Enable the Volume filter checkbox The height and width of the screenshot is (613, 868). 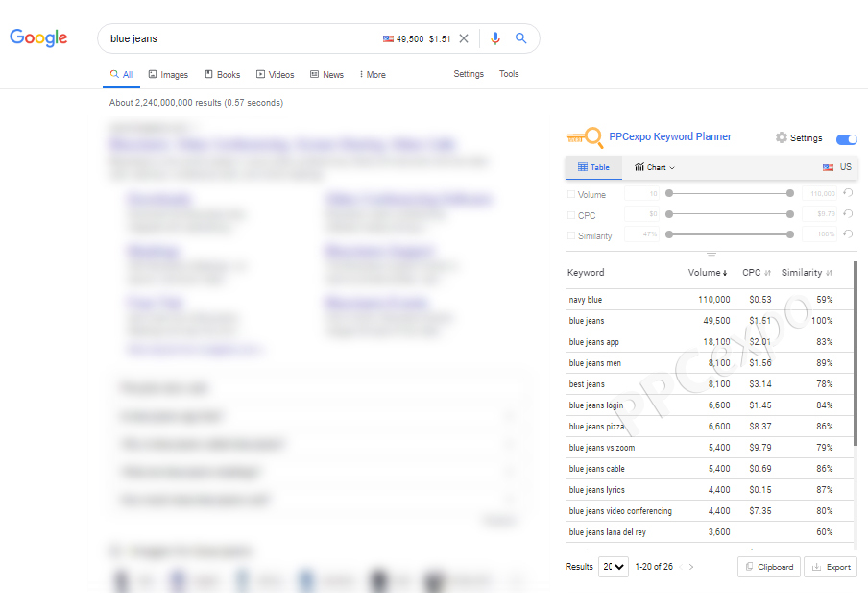coord(570,194)
